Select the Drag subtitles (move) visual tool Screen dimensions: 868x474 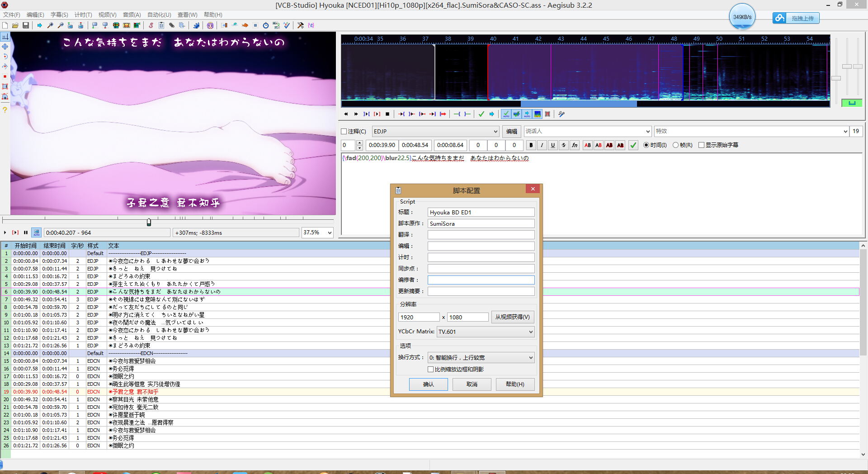click(5, 47)
